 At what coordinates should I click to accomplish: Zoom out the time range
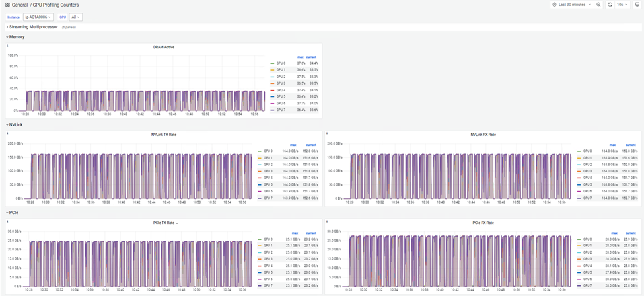[x=599, y=5]
